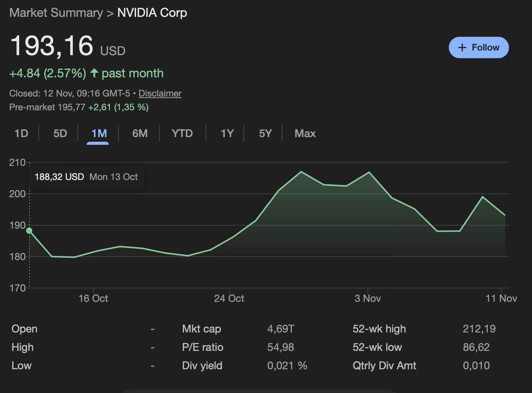Click the chart peak near 3 Nov
This screenshot has width=532, height=393.
click(369, 172)
